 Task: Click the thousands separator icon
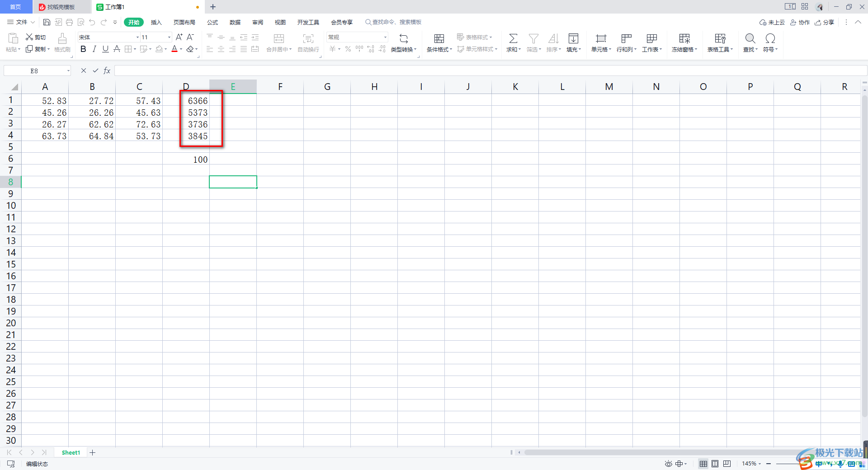click(x=359, y=49)
